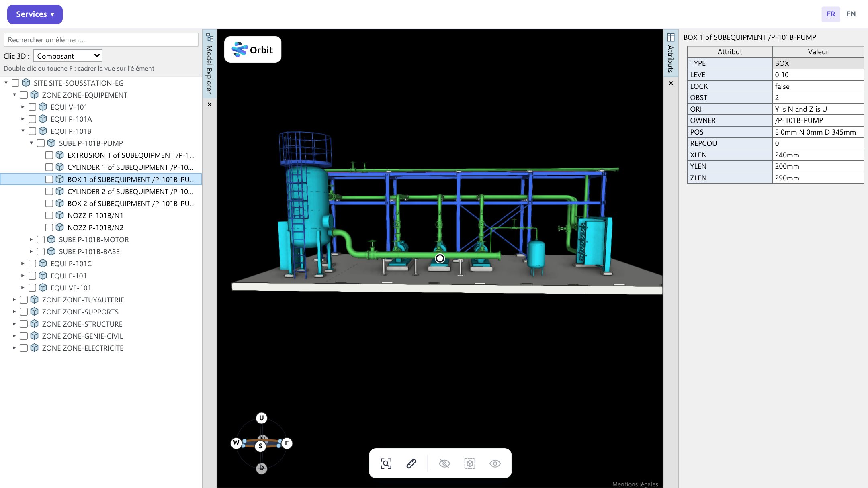Open the Attributs side tab
868x488 pixels.
[671, 53]
